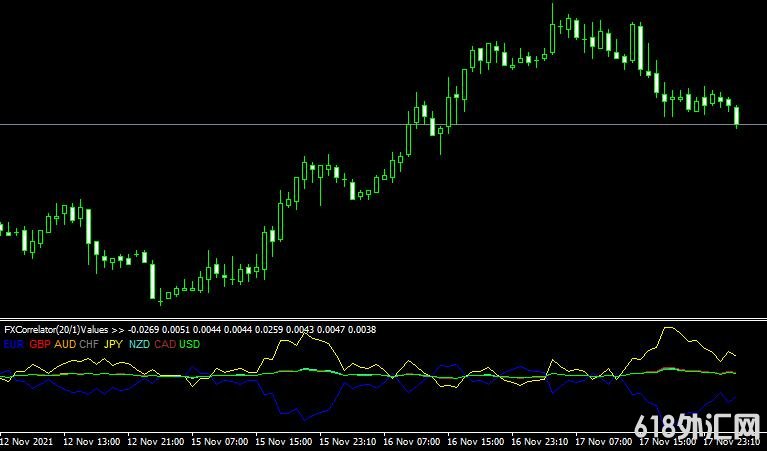Click the 12 Nov 2021 date label
The width and height of the screenshot is (767, 451).
point(27,440)
